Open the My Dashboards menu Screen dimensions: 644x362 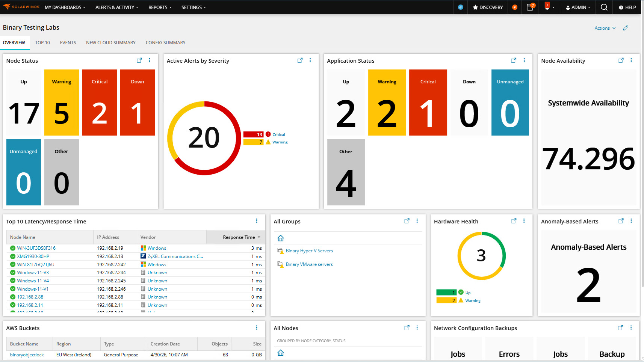[x=65, y=7]
